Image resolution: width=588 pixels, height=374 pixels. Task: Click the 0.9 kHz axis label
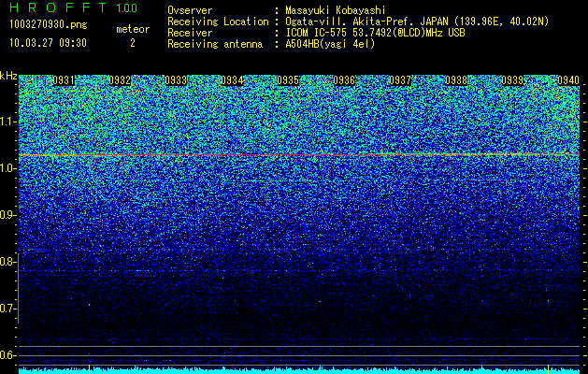7,215
